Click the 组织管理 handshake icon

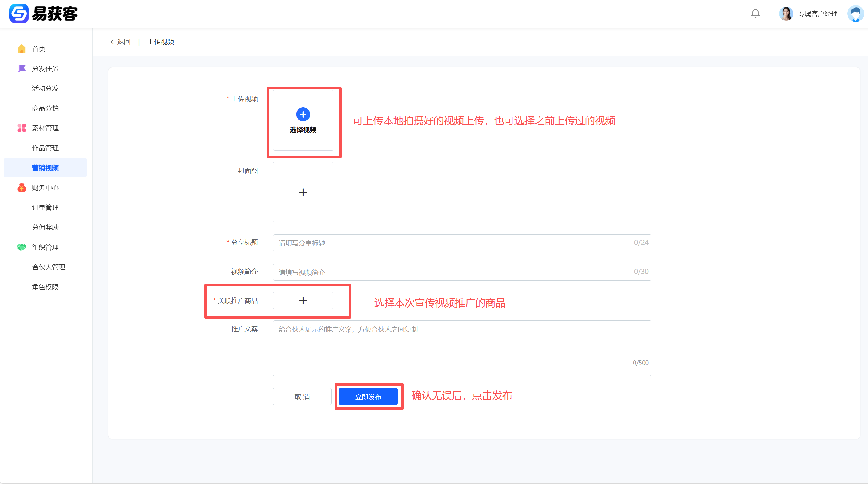[21, 247]
